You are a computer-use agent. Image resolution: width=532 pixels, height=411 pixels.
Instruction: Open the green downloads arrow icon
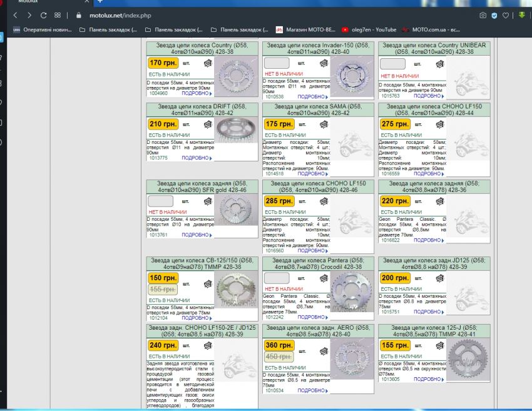[x=522, y=15]
